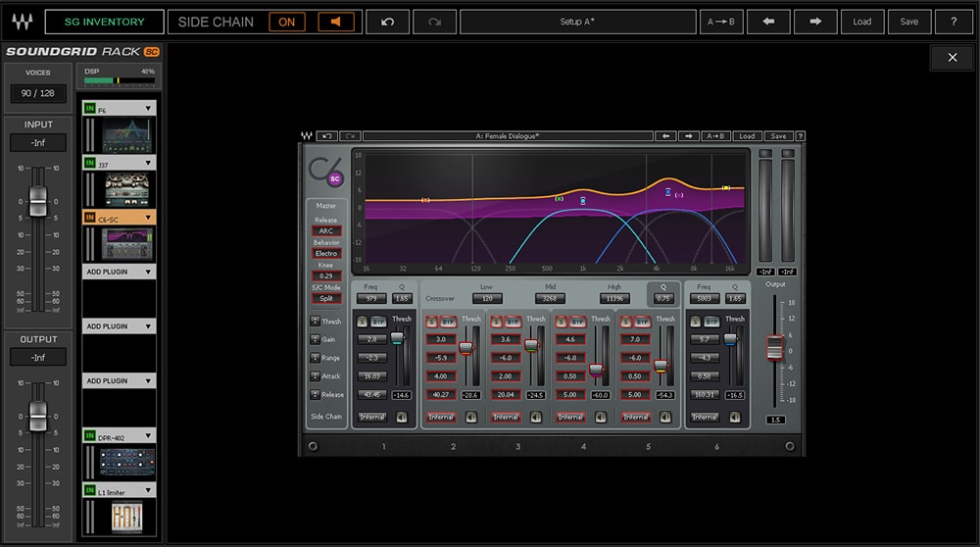Viewport: 980px width, 547px height.
Task: Open the SG INVENTORY menu
Action: tap(104, 22)
